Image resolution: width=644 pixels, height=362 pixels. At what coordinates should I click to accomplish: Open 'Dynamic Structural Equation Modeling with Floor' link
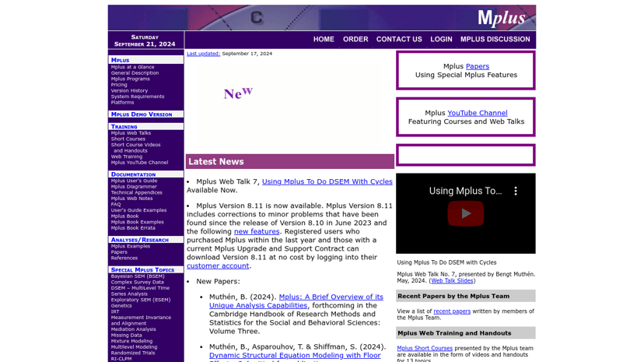click(x=295, y=356)
